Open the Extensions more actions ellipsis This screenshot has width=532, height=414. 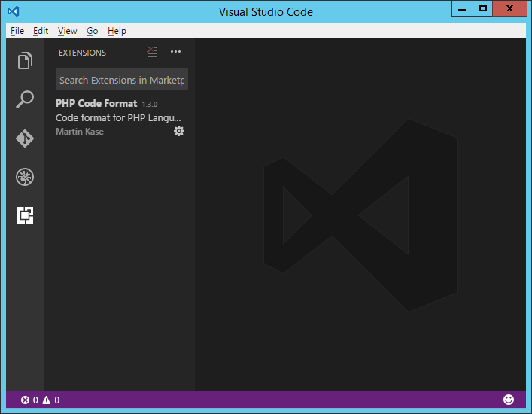click(x=175, y=52)
